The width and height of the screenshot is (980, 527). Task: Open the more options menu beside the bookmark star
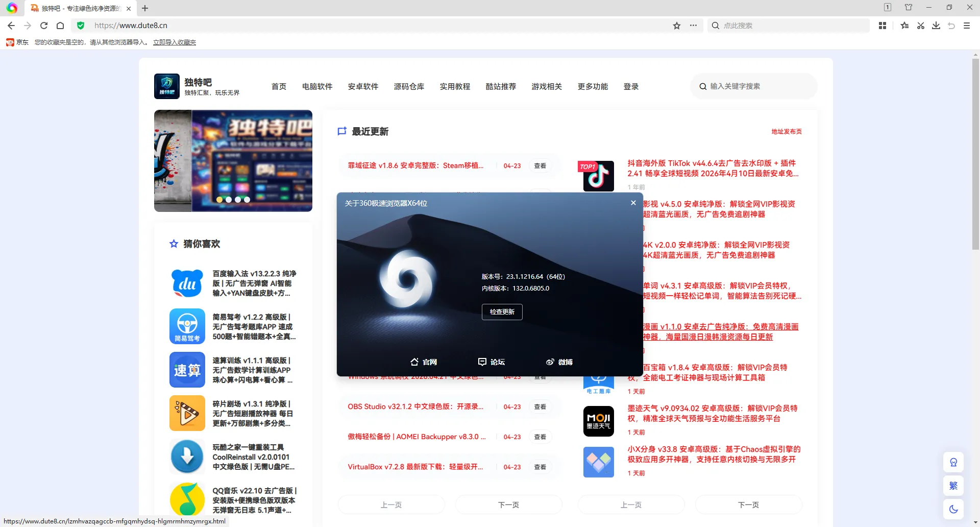pos(693,25)
